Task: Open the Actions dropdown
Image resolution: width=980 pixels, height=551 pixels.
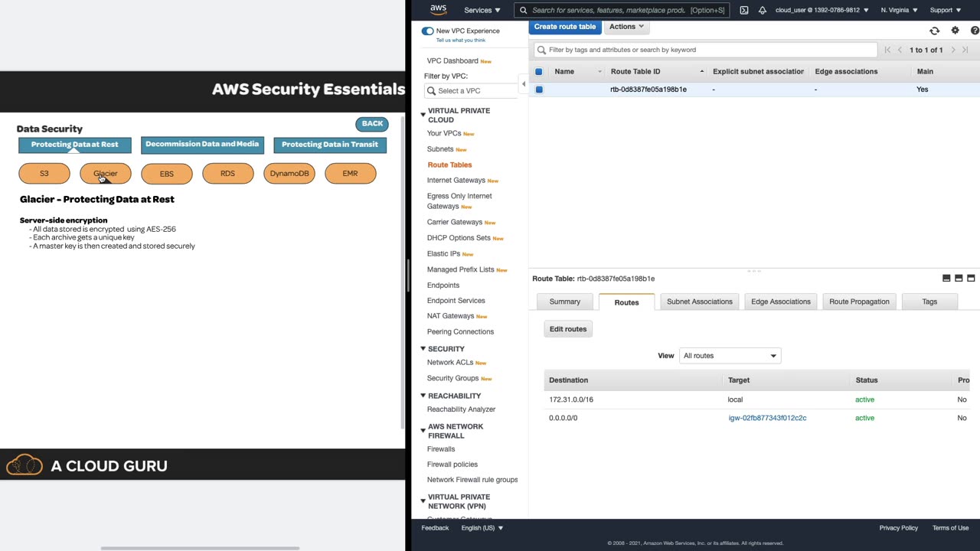Action: pyautogui.click(x=626, y=27)
